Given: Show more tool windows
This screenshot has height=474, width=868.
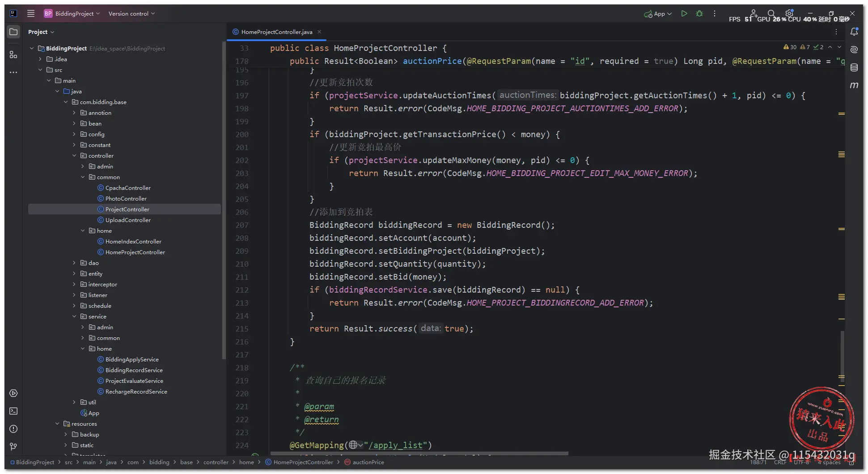Looking at the screenshot, I should coord(13,72).
